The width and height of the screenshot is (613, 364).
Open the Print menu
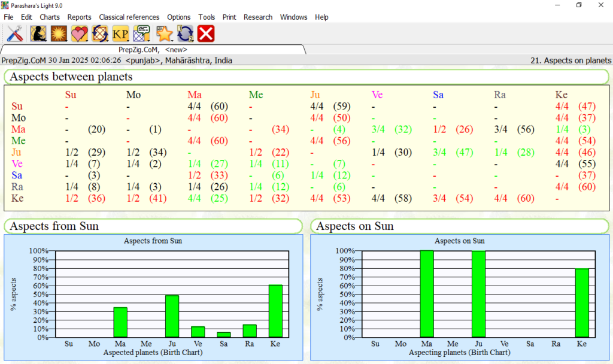coord(229,17)
